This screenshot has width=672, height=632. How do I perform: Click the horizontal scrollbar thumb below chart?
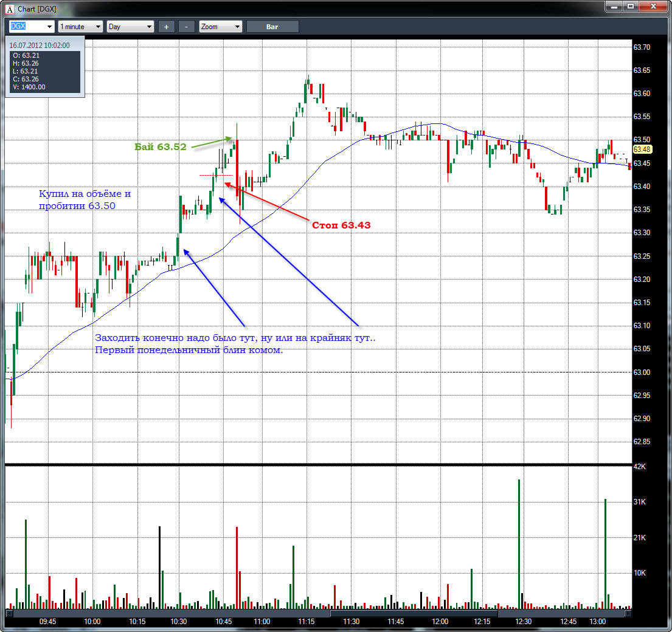pyautogui.click(x=414, y=613)
